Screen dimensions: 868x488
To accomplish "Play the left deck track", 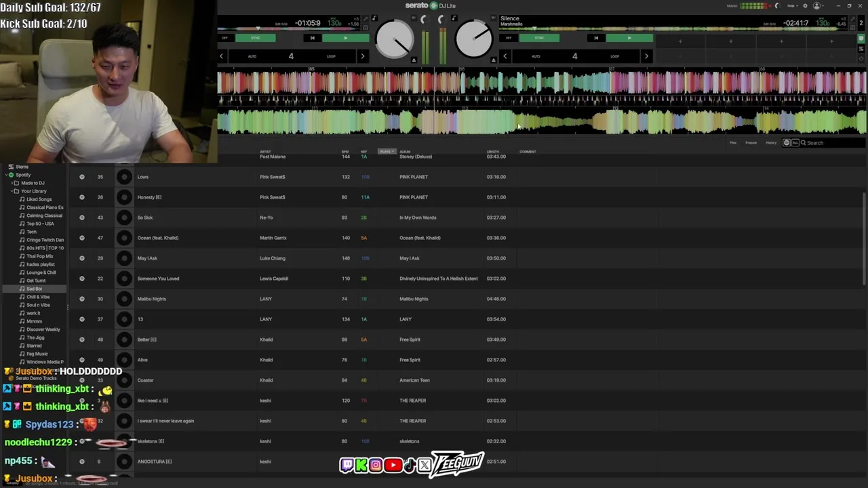I will click(346, 38).
